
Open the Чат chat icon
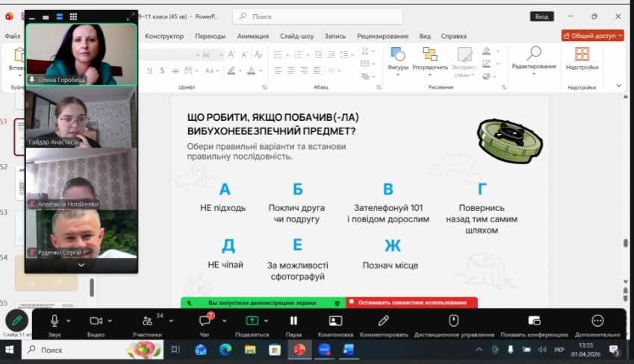point(205,321)
